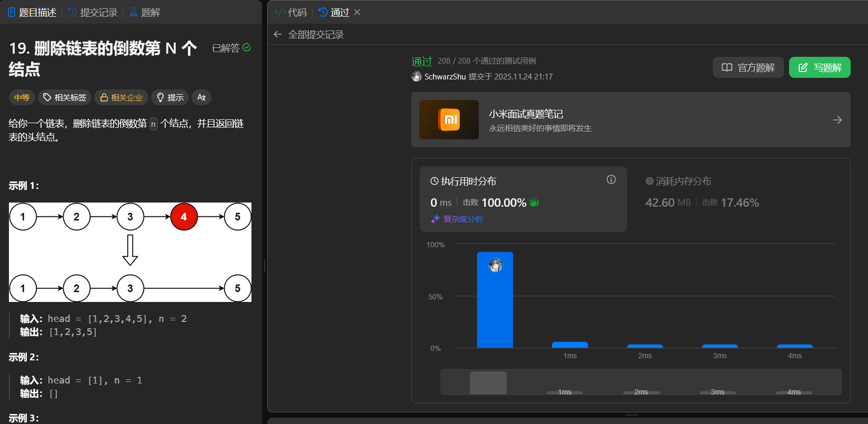Image resolution: width=868 pixels, height=424 pixels.
Task: Expand the 相关标签 tags section
Action: 65,97
